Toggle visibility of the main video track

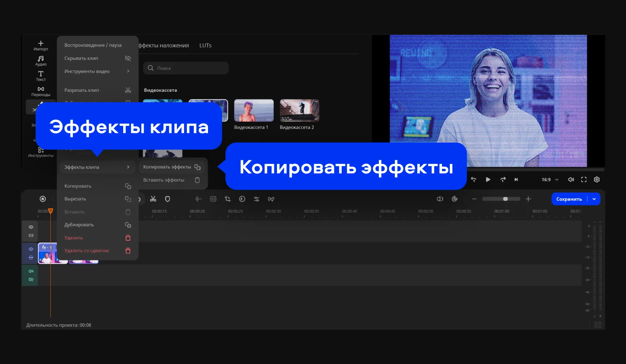pos(31,249)
